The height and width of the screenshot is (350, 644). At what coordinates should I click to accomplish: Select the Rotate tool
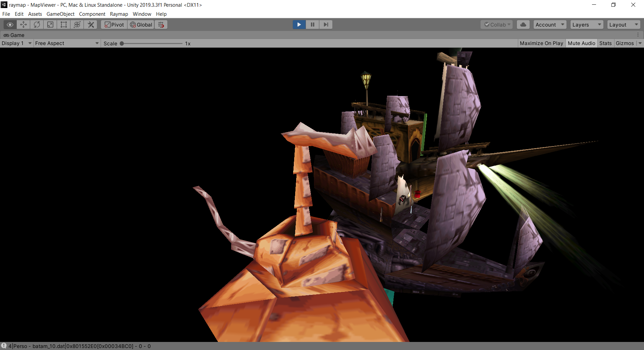[x=37, y=25]
